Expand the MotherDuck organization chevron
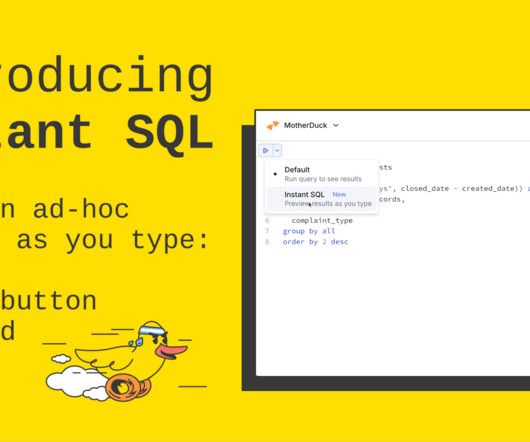 tap(336, 125)
